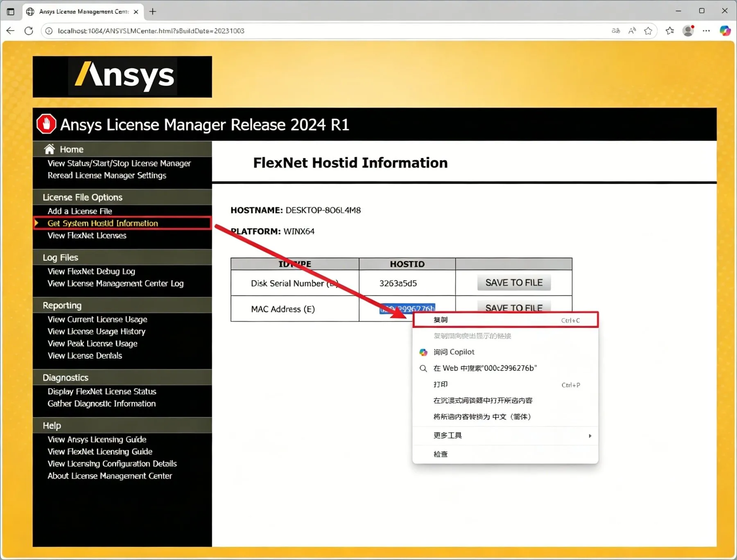The width and height of the screenshot is (737, 560).
Task: Expand the More tools submenu
Action: point(506,435)
